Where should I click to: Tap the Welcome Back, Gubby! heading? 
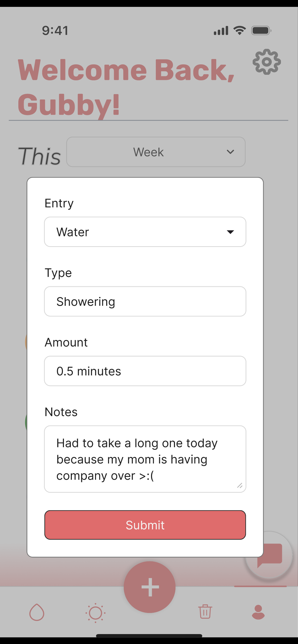[126, 86]
